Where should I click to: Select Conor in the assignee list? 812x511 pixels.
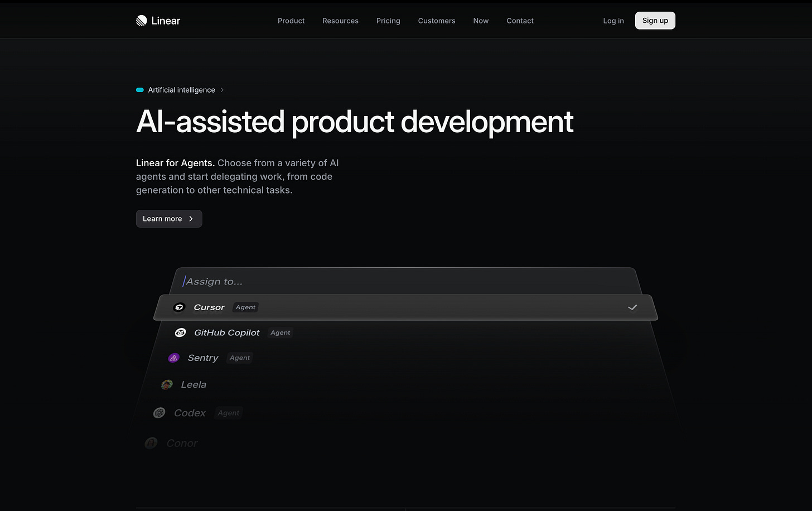[x=182, y=443]
